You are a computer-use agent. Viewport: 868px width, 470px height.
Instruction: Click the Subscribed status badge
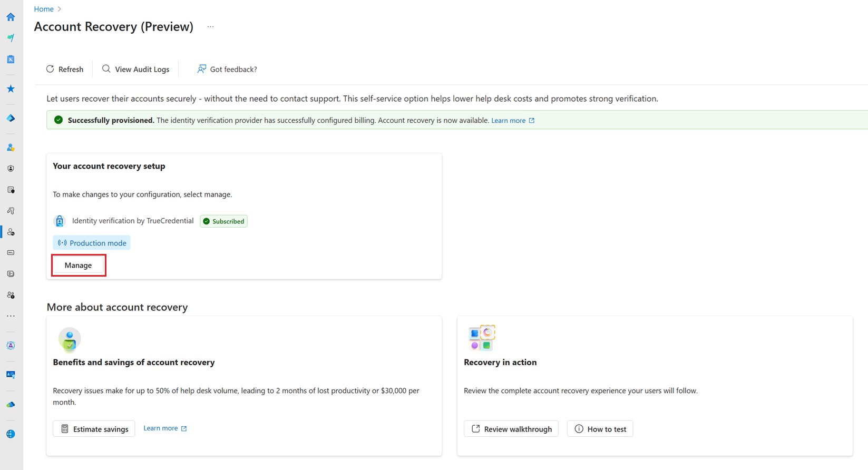pos(224,221)
